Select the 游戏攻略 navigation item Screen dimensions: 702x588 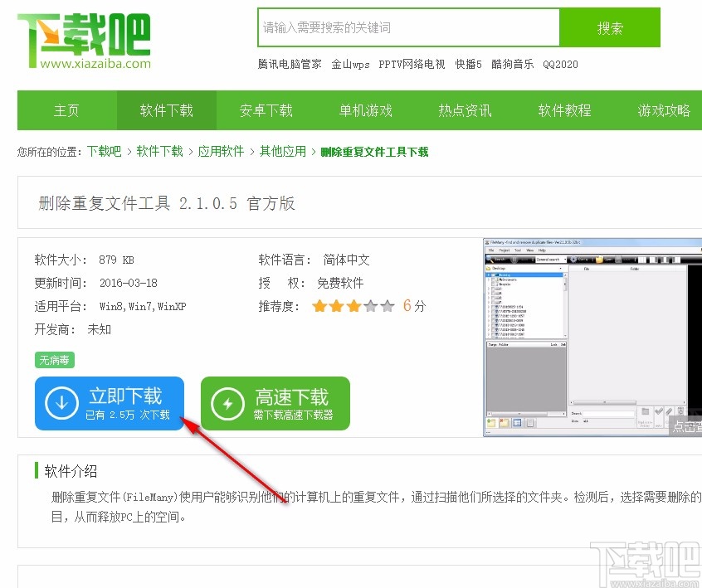click(x=663, y=109)
